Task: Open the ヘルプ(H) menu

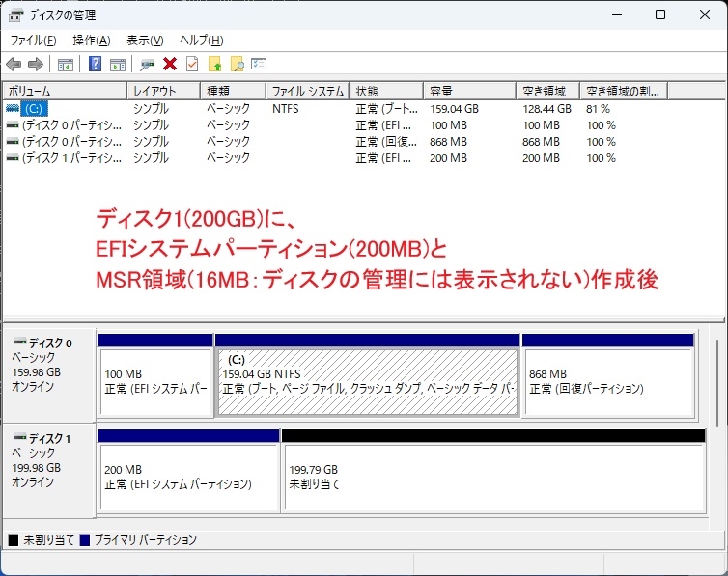Action: (202, 41)
